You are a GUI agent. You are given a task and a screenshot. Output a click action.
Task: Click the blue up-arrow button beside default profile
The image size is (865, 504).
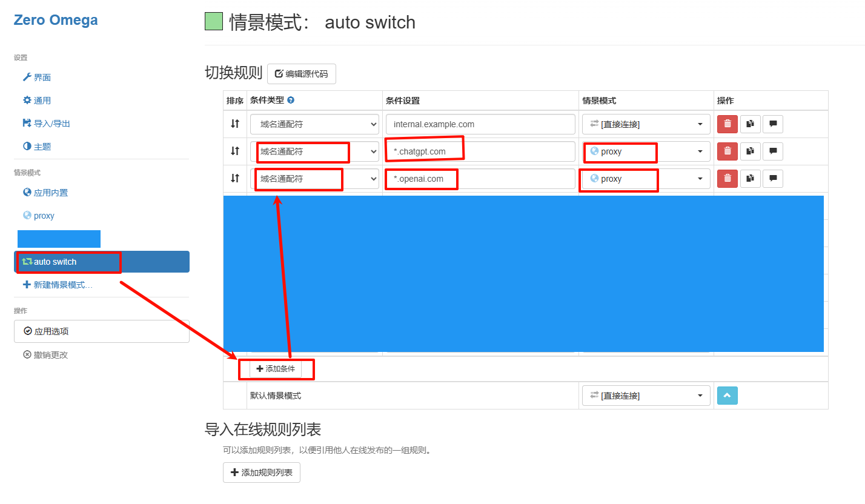tap(727, 396)
